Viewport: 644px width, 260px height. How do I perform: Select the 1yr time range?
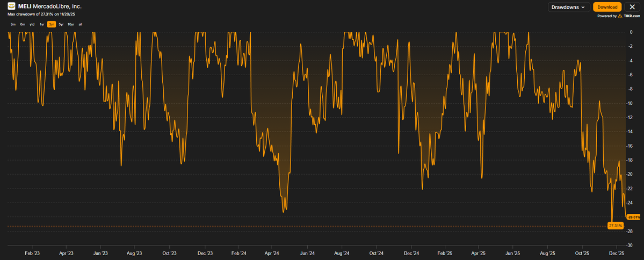click(42, 24)
